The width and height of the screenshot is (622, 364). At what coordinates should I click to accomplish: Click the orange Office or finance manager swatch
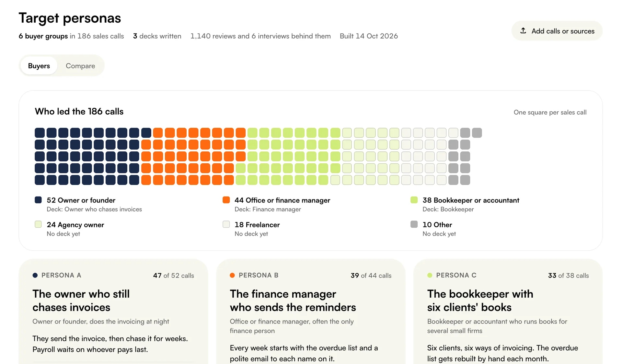coord(226,200)
